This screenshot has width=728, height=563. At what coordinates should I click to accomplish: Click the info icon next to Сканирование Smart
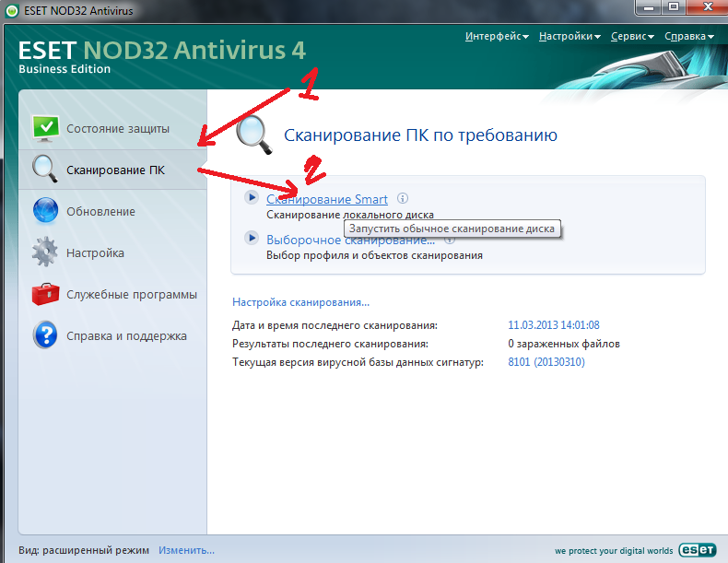pos(403,199)
